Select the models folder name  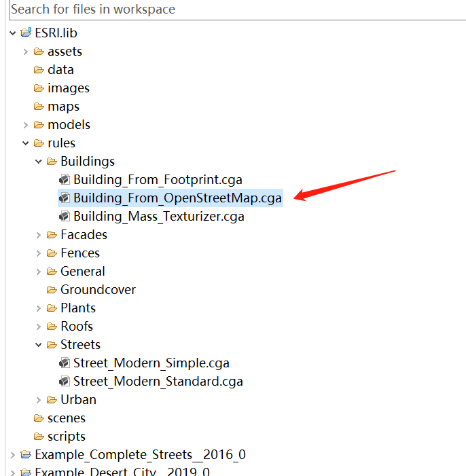pos(69,125)
